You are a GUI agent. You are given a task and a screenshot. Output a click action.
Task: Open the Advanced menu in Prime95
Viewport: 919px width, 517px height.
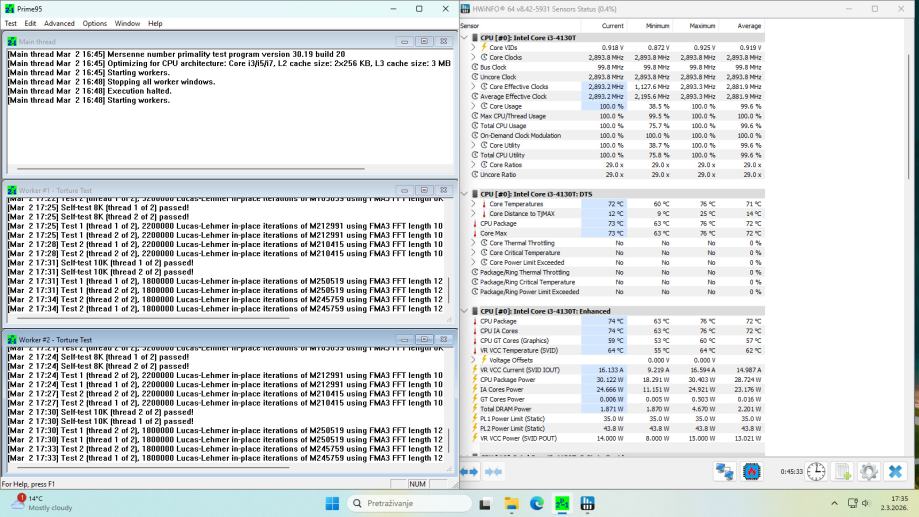click(x=59, y=23)
